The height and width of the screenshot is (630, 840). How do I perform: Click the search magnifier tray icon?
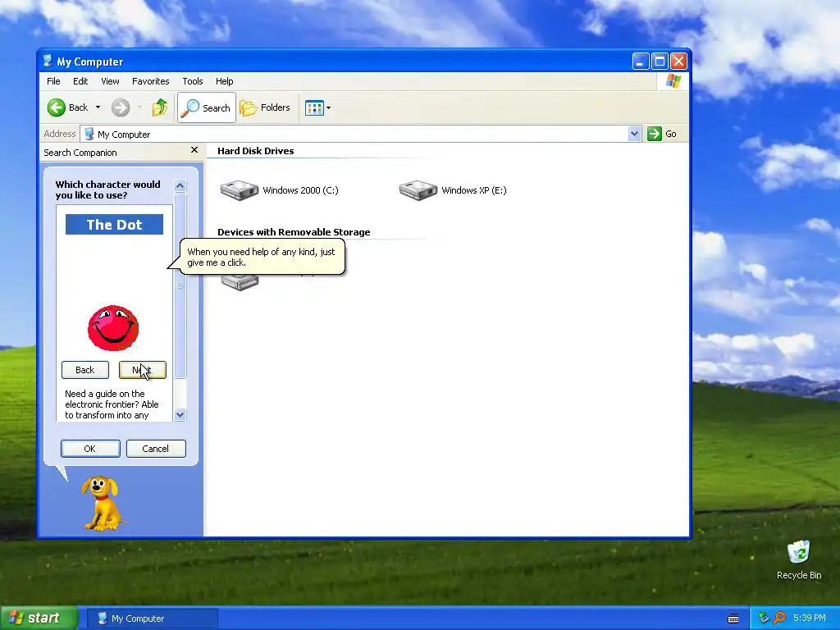pos(779,618)
